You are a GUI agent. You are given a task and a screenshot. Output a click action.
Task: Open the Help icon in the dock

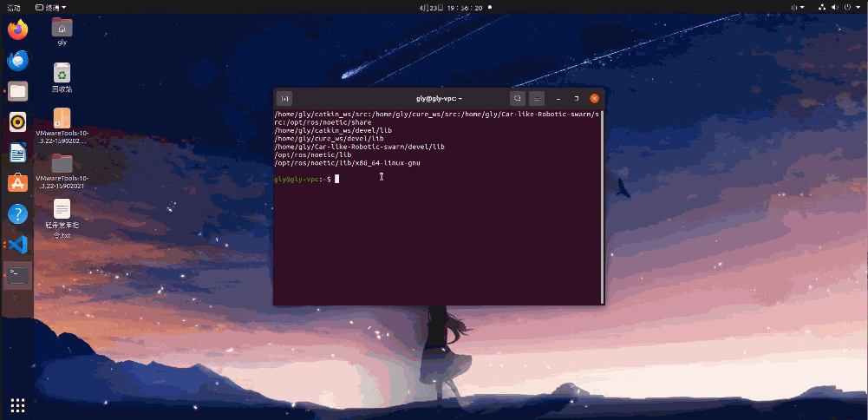pyautogui.click(x=17, y=213)
